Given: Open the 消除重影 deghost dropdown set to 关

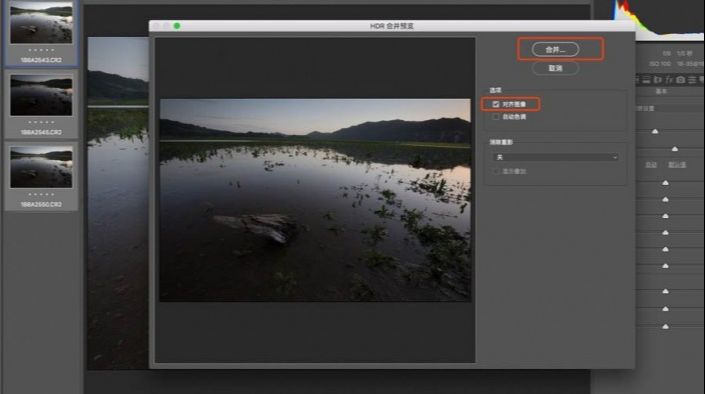Looking at the screenshot, I should tap(556, 157).
